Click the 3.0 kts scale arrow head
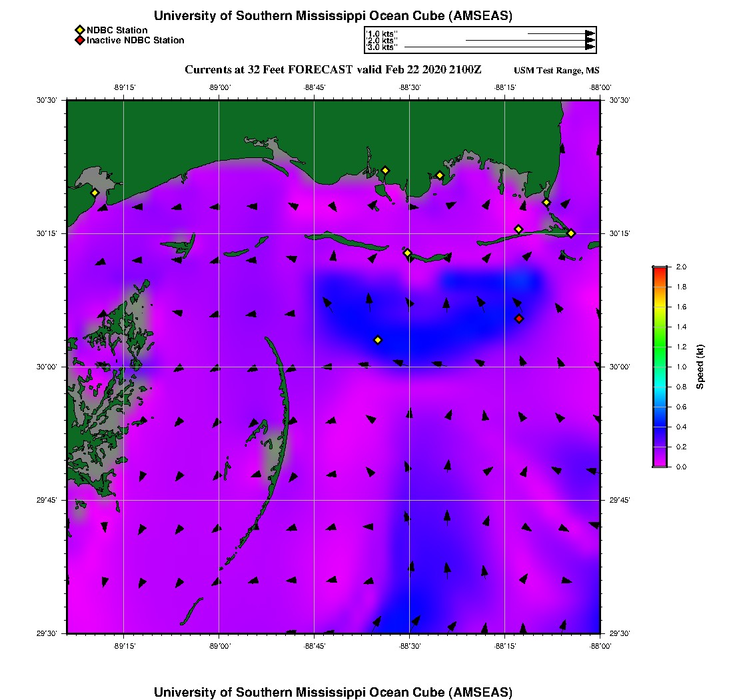 (590, 47)
